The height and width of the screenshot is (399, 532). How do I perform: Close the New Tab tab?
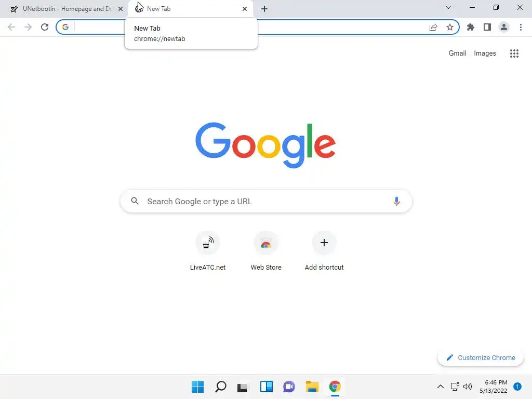(245, 9)
